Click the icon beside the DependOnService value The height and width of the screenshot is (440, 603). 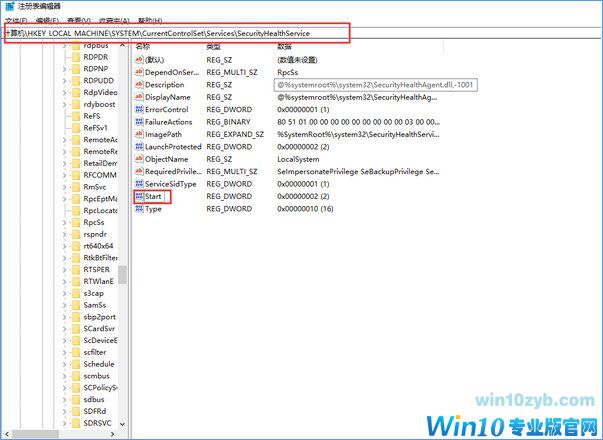(x=139, y=72)
